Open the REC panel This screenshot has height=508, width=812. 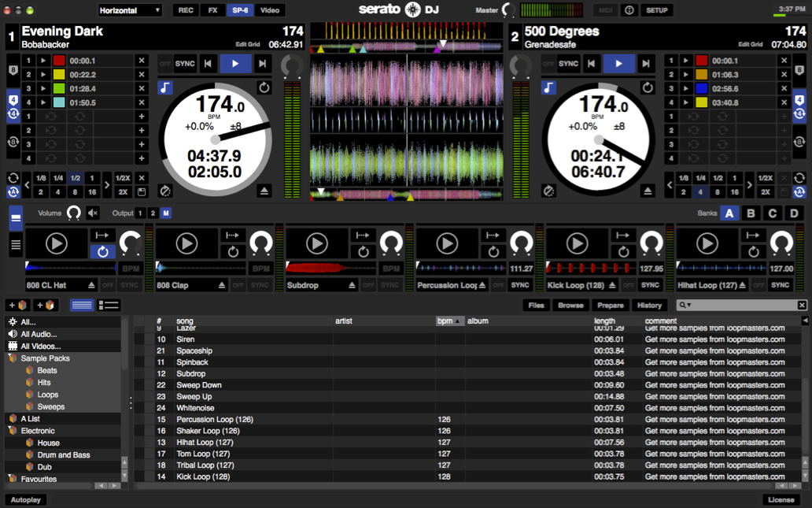pos(186,10)
